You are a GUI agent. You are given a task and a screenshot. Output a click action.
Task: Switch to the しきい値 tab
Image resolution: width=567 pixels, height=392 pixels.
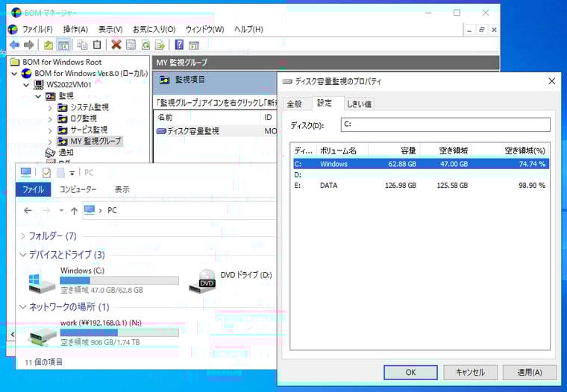(x=359, y=104)
